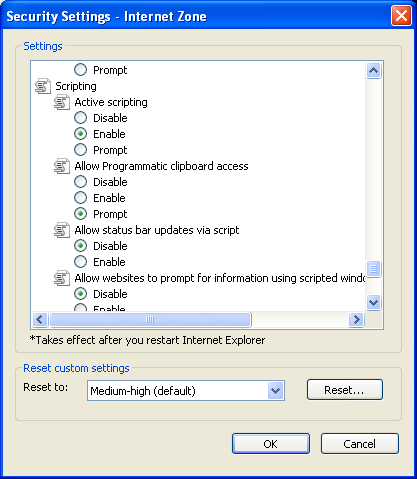Screen dimensions: 417x479
Task: Select Disable for Programmatic clipboard access
Action: (x=80, y=182)
